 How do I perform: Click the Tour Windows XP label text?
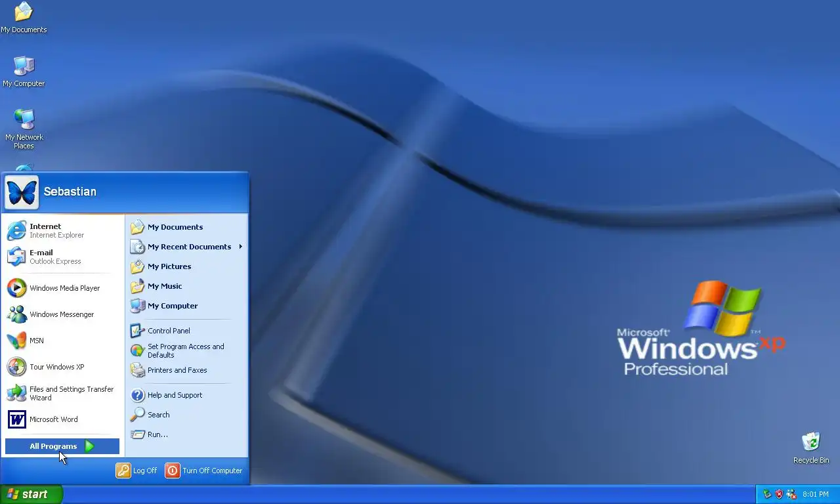click(x=57, y=367)
